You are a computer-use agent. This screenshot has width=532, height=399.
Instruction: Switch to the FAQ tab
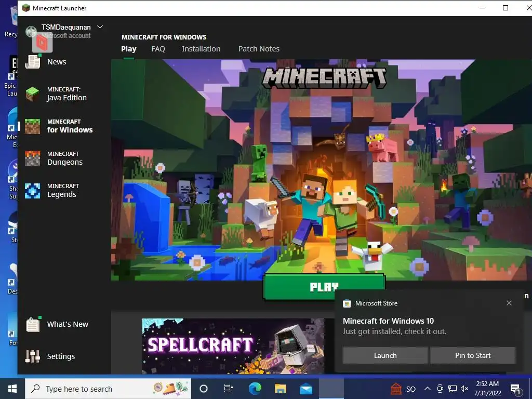point(158,49)
